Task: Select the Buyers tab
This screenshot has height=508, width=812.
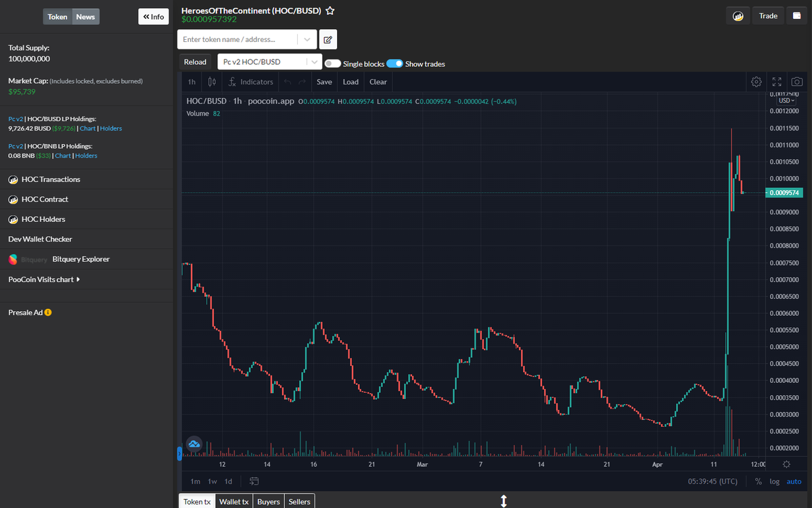Action: [x=269, y=501]
